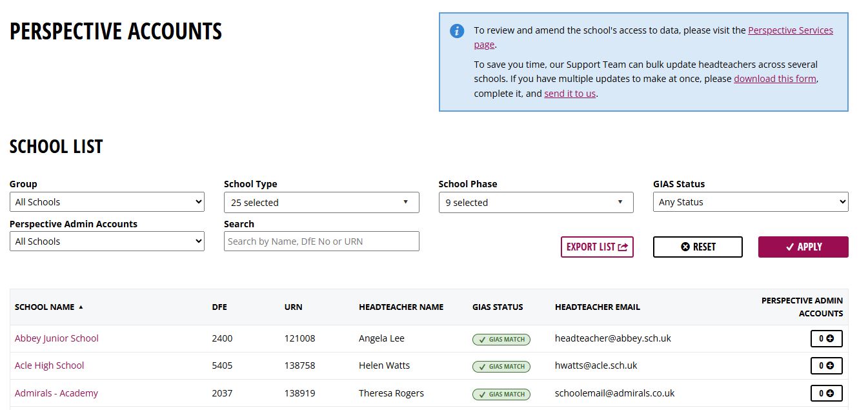Click email headteacher@abbey.sch.uk

pos(613,338)
